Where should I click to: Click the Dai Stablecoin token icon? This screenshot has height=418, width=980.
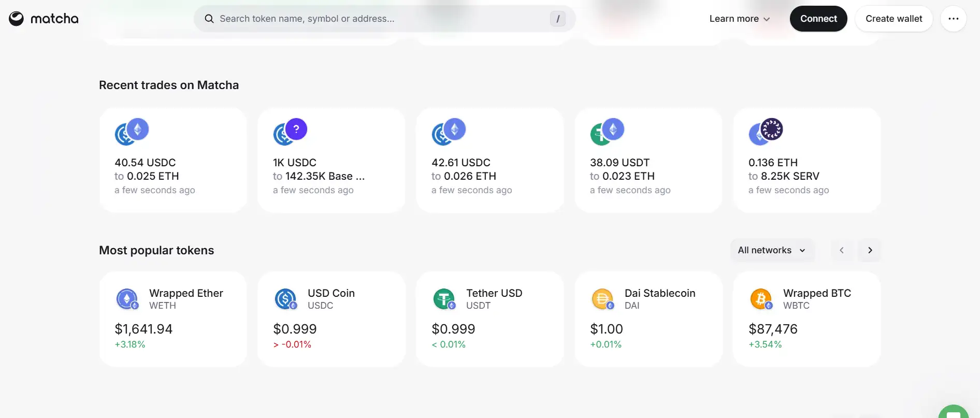pos(602,299)
